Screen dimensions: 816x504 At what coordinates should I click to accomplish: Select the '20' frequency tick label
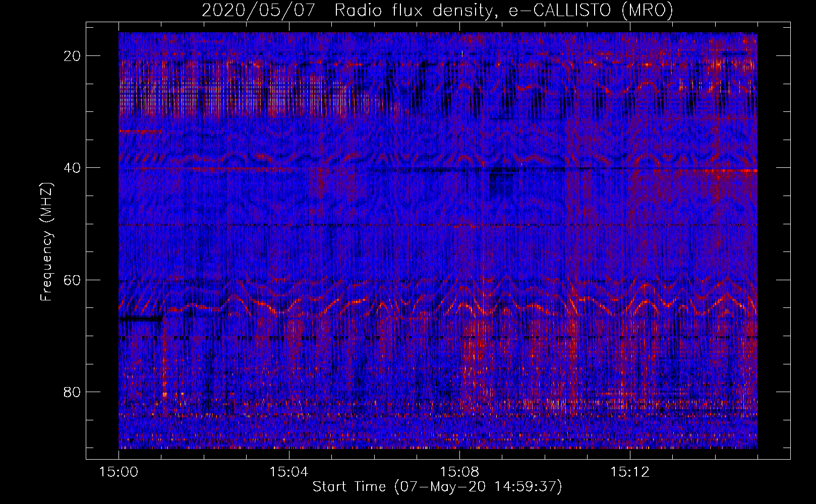72,55
